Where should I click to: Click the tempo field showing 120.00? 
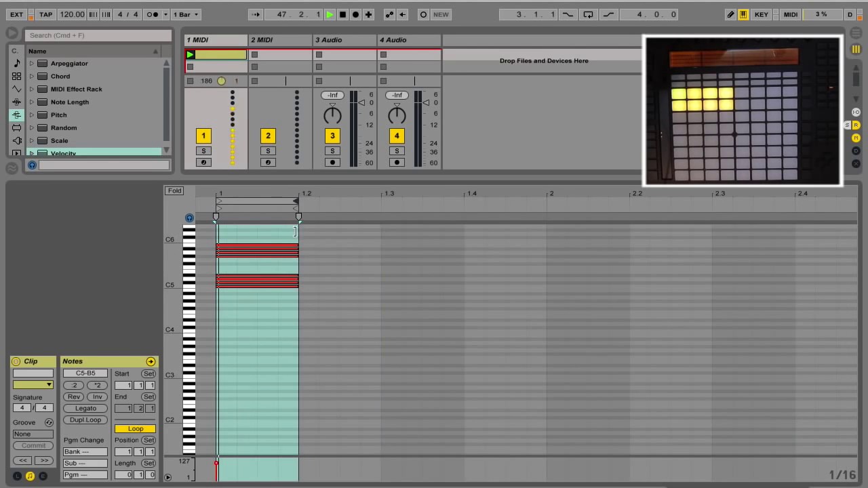[72, 14]
